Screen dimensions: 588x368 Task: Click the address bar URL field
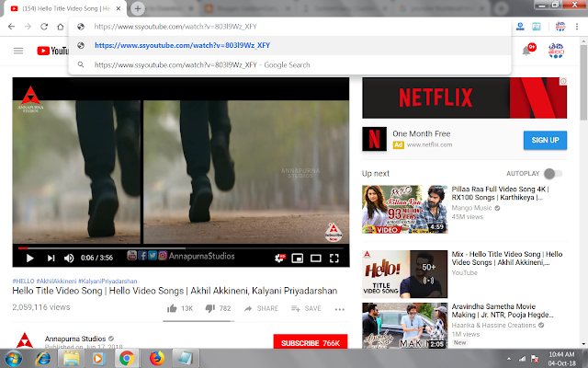click(288, 27)
